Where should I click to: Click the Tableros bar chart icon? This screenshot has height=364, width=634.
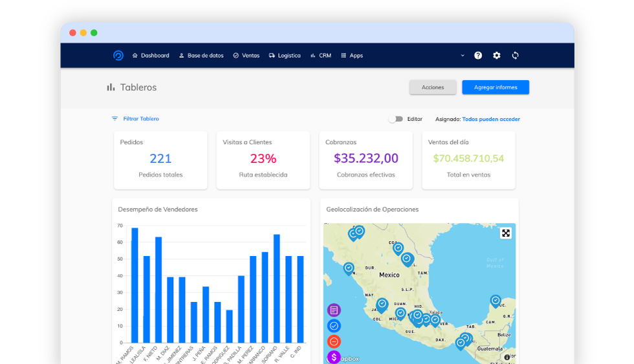111,87
